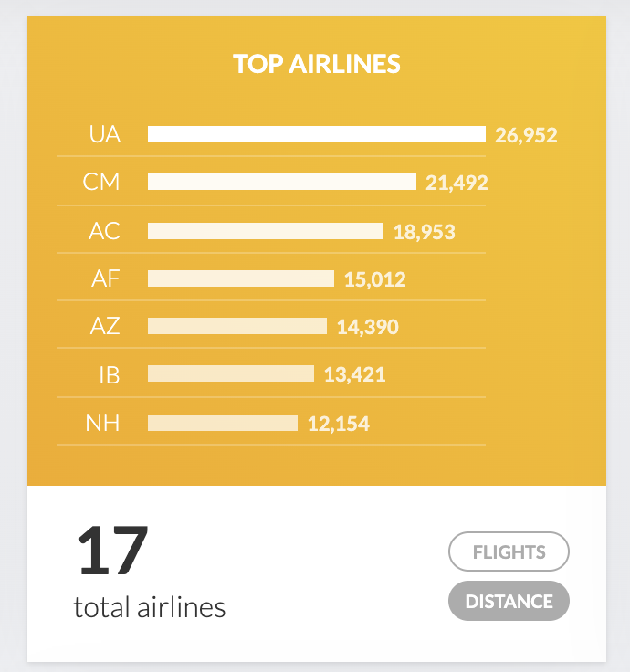Click the AF distance bar
630x672 pixels.
click(x=240, y=278)
